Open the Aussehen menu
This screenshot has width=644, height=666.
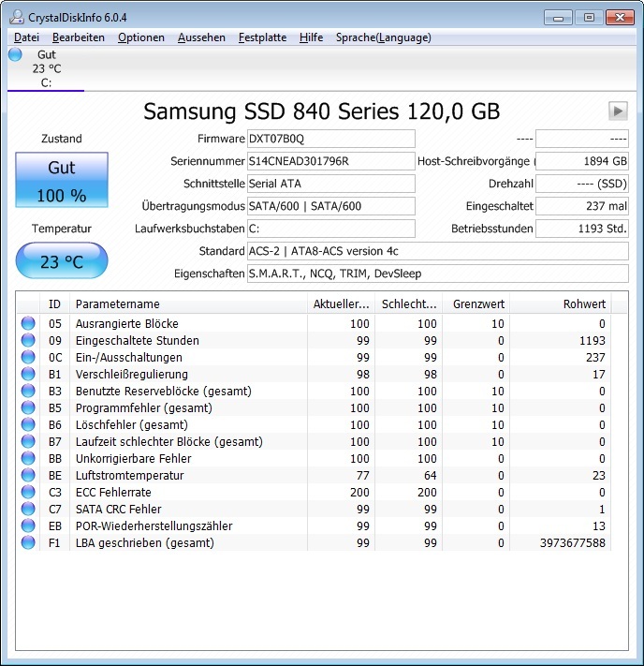(x=201, y=37)
